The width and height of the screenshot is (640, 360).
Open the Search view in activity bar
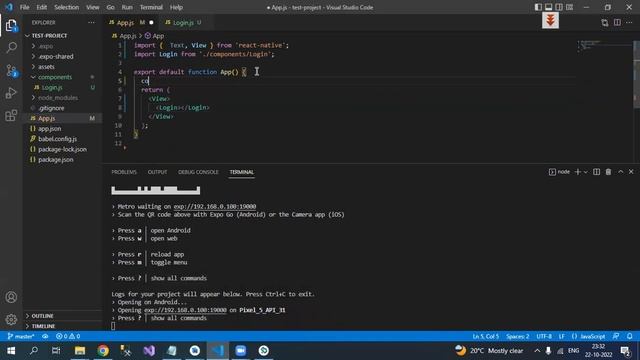click(11, 48)
